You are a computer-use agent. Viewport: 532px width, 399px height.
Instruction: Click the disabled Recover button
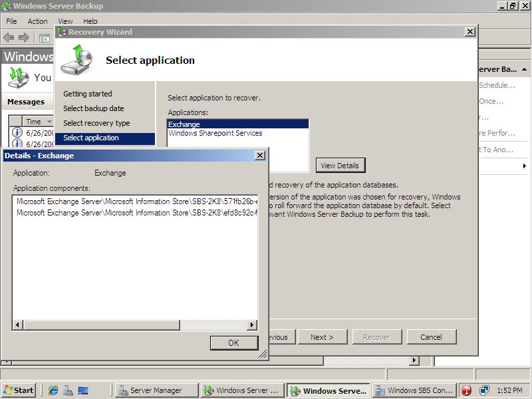[377, 337]
